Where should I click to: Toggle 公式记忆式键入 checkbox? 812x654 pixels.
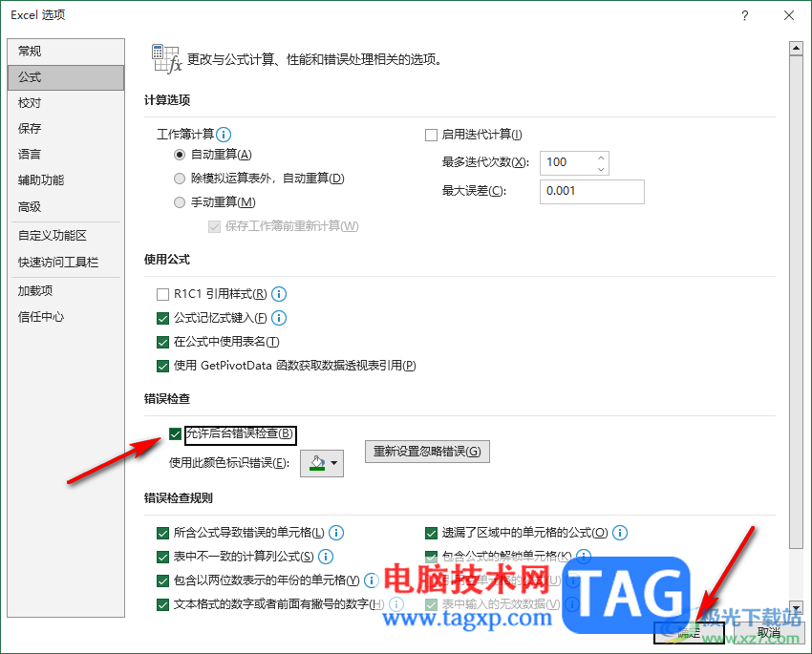click(x=162, y=318)
